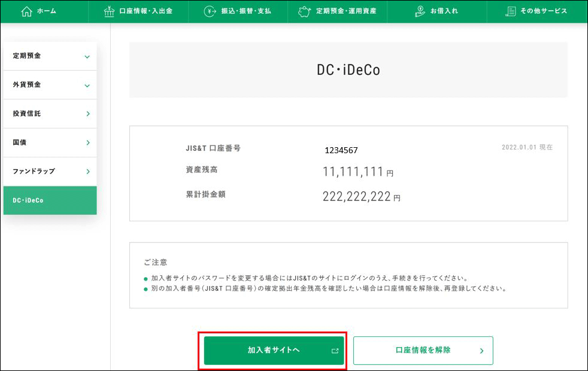The height and width of the screenshot is (371, 588).
Task: Go to 加入者サイトへ
Action: [274, 350]
